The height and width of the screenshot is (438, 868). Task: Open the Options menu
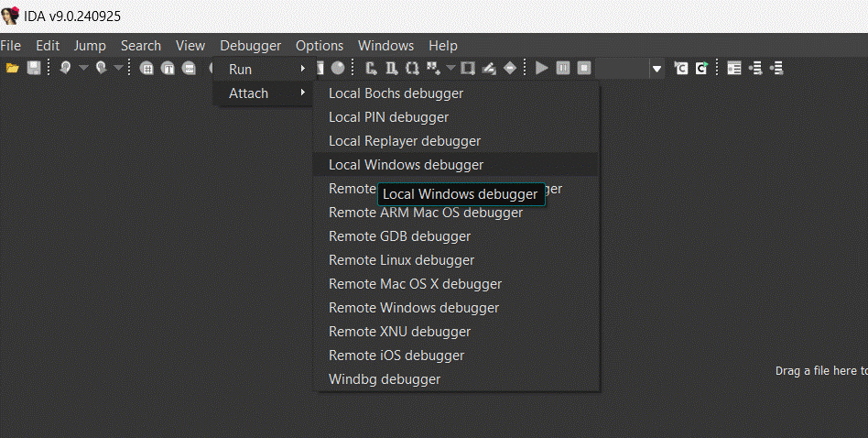320,46
